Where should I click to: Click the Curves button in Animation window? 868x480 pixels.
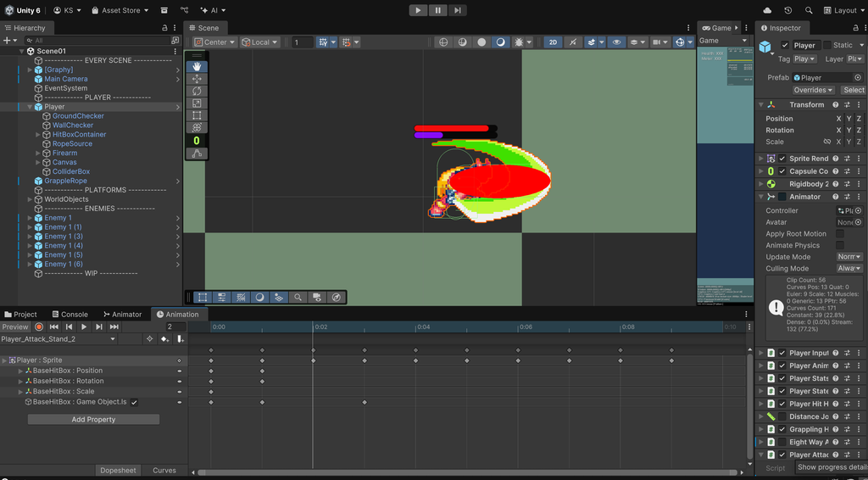point(164,470)
